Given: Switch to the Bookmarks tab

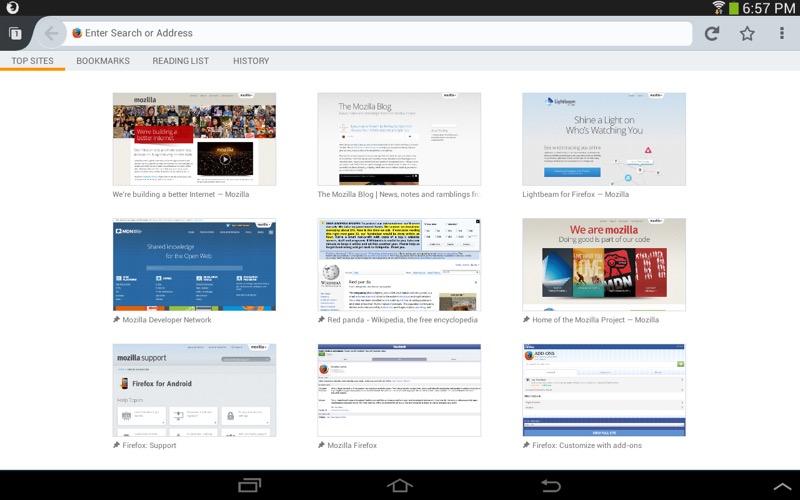Looking at the screenshot, I should [103, 61].
